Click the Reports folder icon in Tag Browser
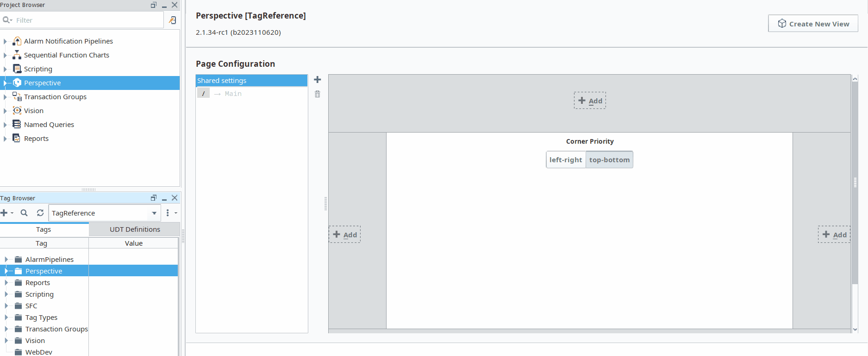 click(x=19, y=283)
